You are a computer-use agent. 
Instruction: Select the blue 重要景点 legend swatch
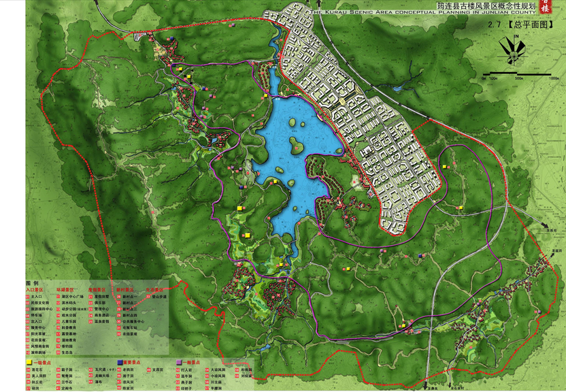pyautogui.click(x=119, y=363)
